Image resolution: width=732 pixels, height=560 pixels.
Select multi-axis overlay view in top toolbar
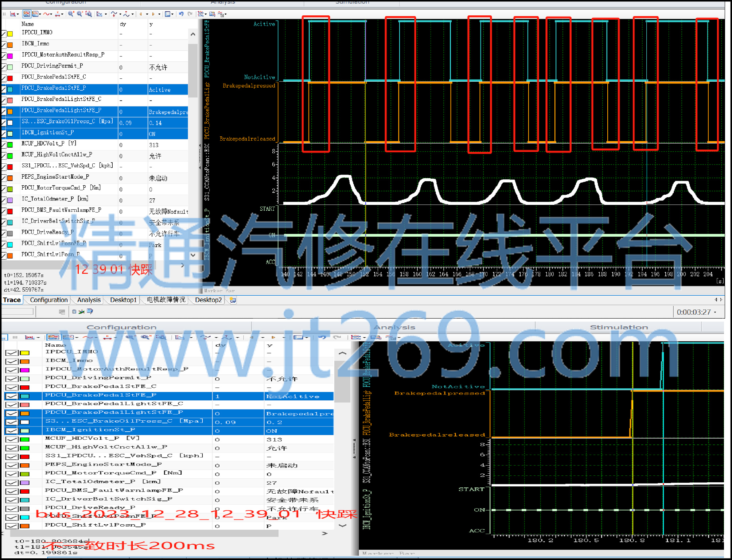27,14
